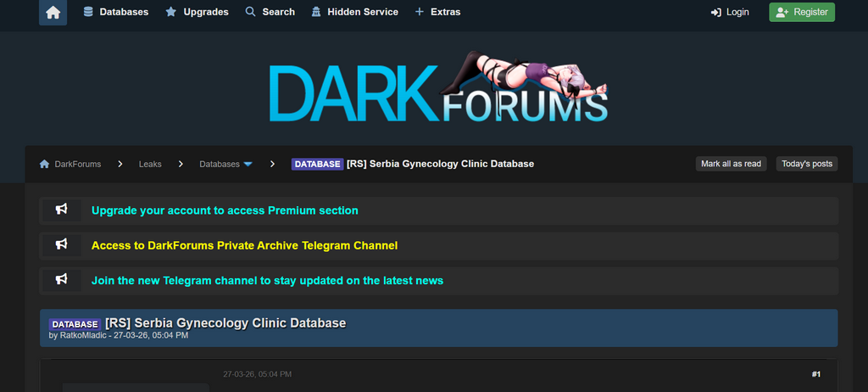
Task: Open the Upgrades menu item
Action: click(197, 12)
